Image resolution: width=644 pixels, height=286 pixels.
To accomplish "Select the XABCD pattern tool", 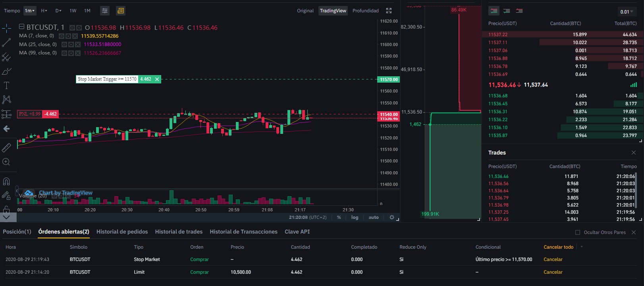I will coord(6,100).
